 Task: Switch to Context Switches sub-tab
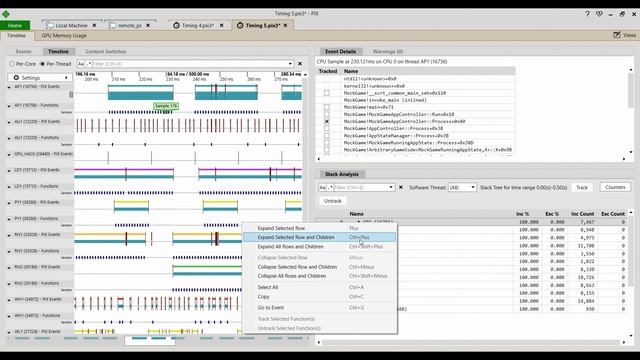(x=106, y=51)
